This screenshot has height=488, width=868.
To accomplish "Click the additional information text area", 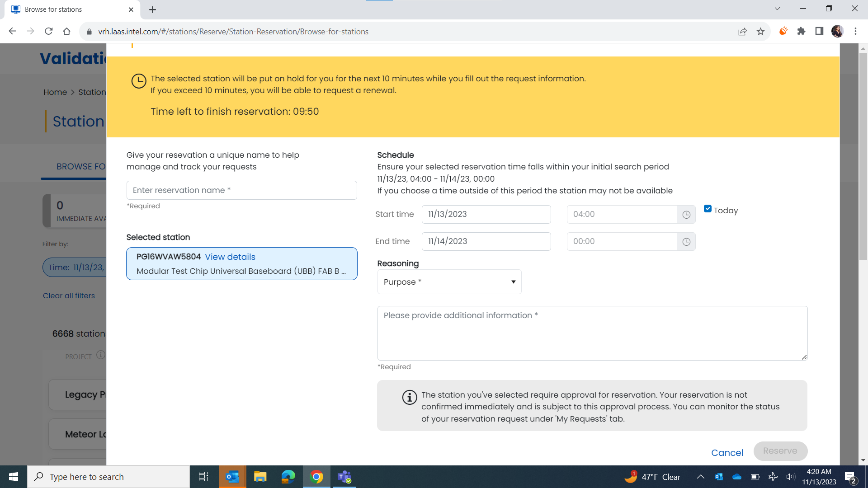I will (592, 333).
